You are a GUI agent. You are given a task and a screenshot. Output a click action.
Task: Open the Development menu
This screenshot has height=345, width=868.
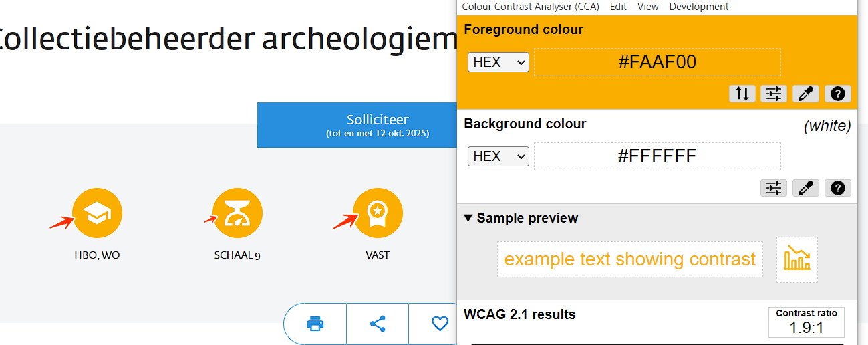coord(698,7)
